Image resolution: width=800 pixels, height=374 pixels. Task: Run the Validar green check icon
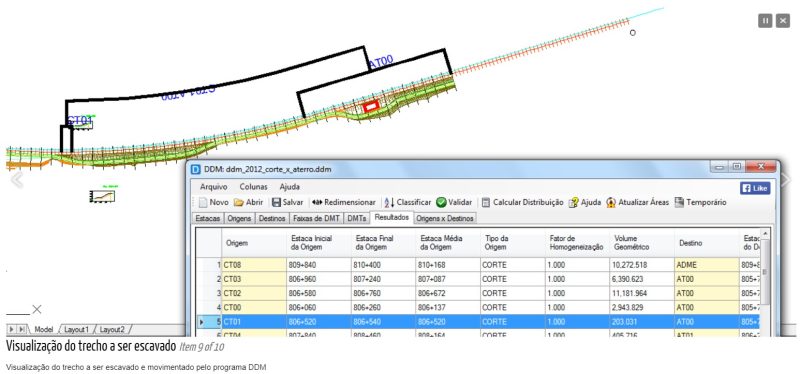[x=441, y=203]
